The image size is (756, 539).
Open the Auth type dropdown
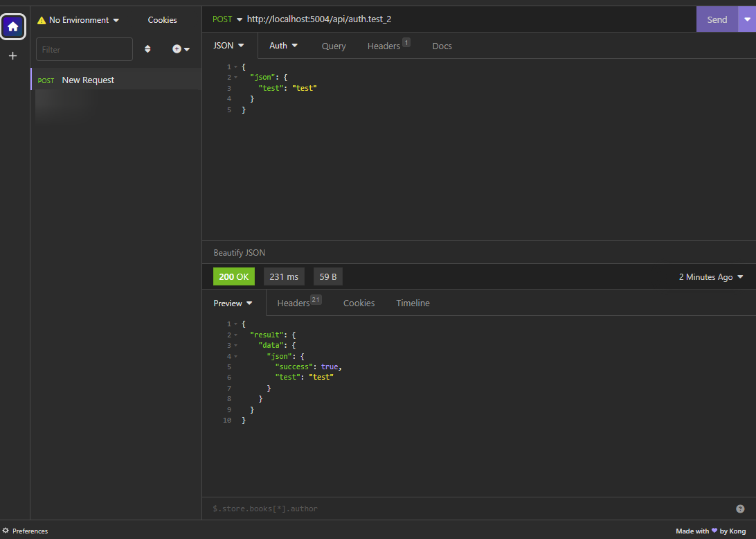284,46
